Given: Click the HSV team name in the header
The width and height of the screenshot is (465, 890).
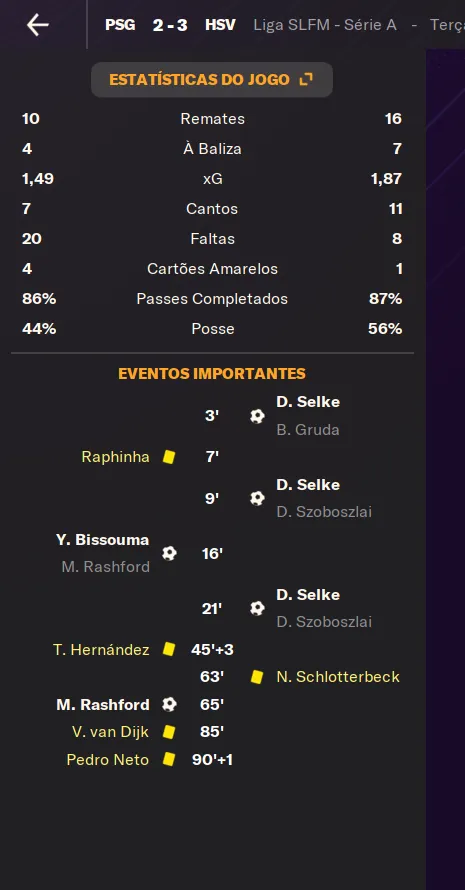Looking at the screenshot, I should pyautogui.click(x=220, y=25).
